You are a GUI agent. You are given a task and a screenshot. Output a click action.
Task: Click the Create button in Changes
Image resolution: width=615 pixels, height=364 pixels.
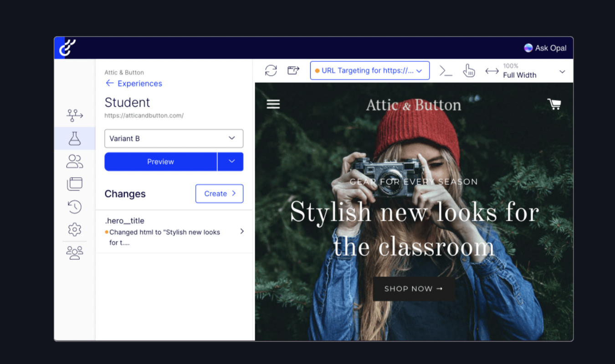tap(219, 193)
